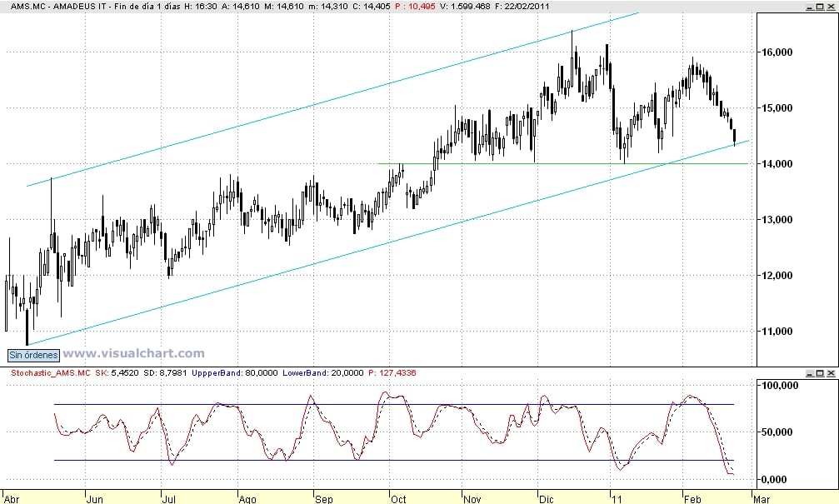Click the 'Nov' month label on time axis
This screenshot has height=504, width=839.
pyautogui.click(x=472, y=499)
